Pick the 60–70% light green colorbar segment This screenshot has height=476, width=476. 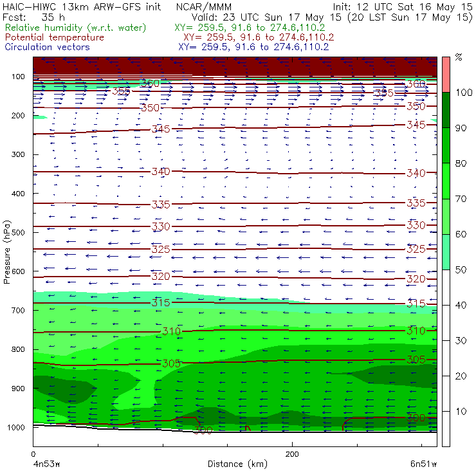[446, 216]
